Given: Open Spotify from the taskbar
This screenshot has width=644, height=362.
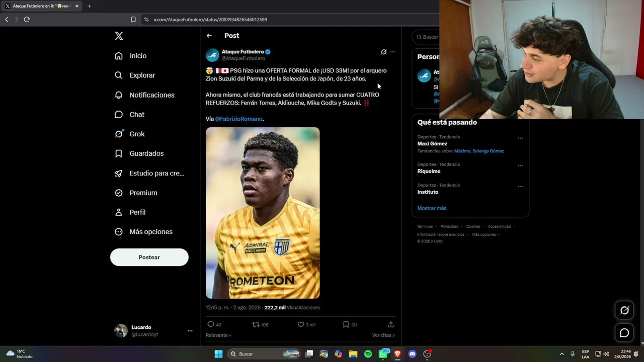Looking at the screenshot, I should [368, 354].
